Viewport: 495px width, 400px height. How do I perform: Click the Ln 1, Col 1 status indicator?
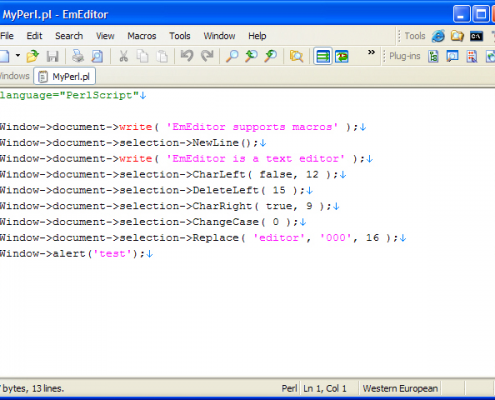(x=325, y=388)
